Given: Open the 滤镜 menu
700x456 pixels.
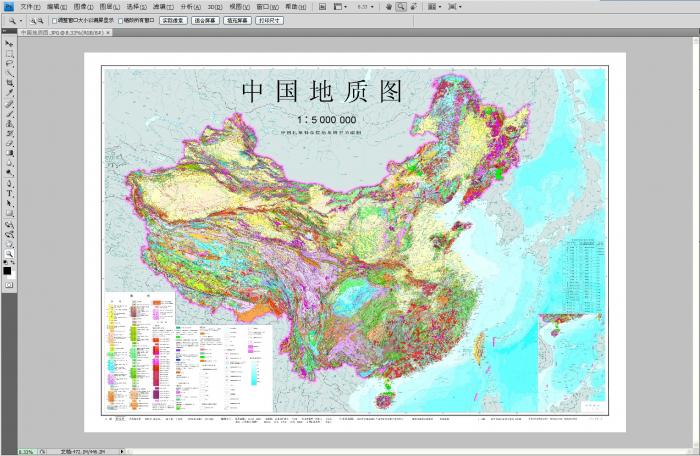Looking at the screenshot, I should (x=158, y=6).
